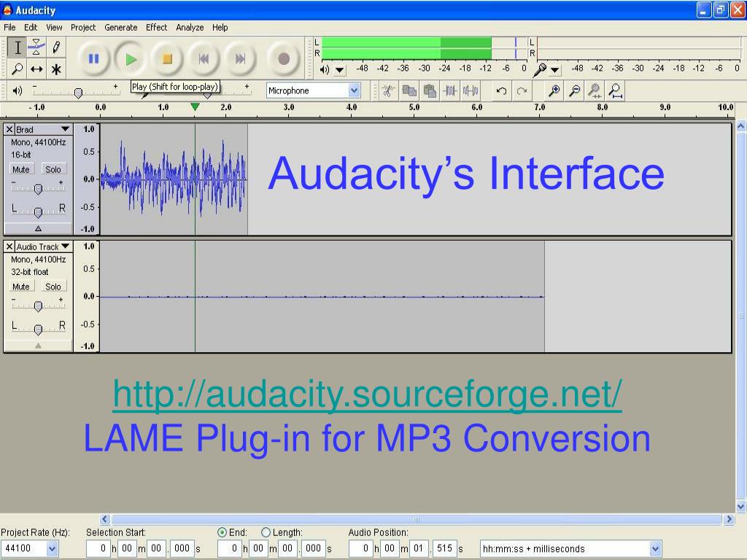747x560 pixels.
Task: Click the Pause button
Action: (x=94, y=58)
